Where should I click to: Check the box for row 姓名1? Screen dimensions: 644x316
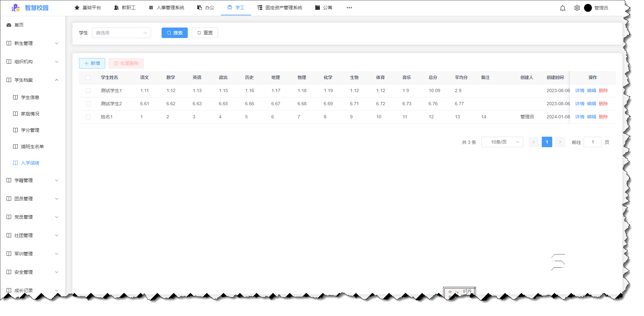pos(88,117)
